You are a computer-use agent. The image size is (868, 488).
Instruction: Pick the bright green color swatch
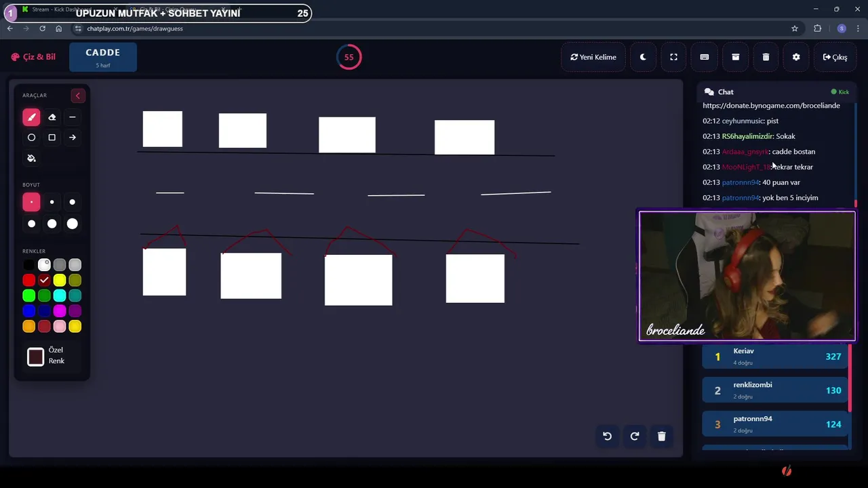pos(28,296)
